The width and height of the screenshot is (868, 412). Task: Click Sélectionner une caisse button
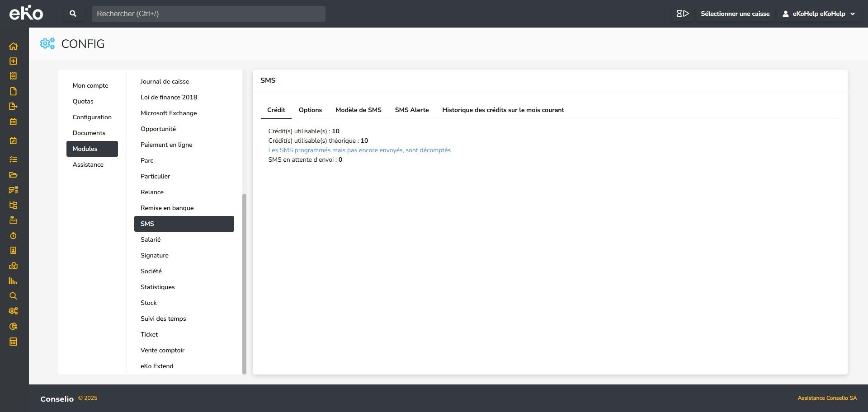click(x=735, y=14)
